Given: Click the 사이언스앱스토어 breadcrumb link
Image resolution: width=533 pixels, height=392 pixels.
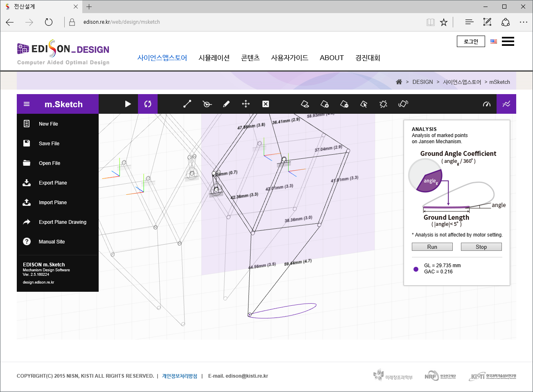Looking at the screenshot, I should coord(462,82).
